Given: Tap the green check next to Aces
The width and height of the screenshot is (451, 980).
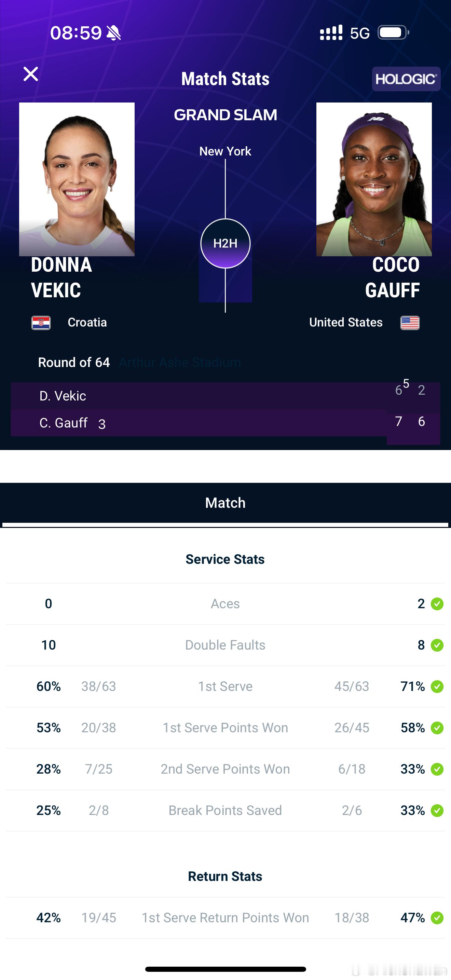Looking at the screenshot, I should (437, 604).
